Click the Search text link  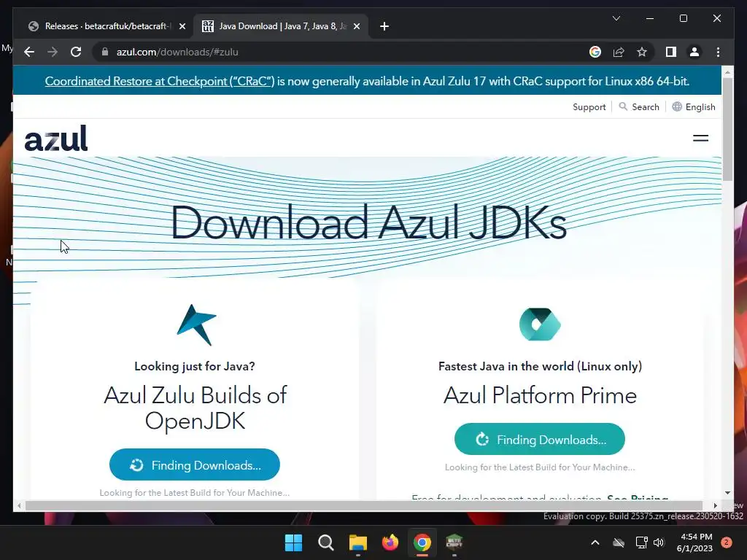coord(646,107)
